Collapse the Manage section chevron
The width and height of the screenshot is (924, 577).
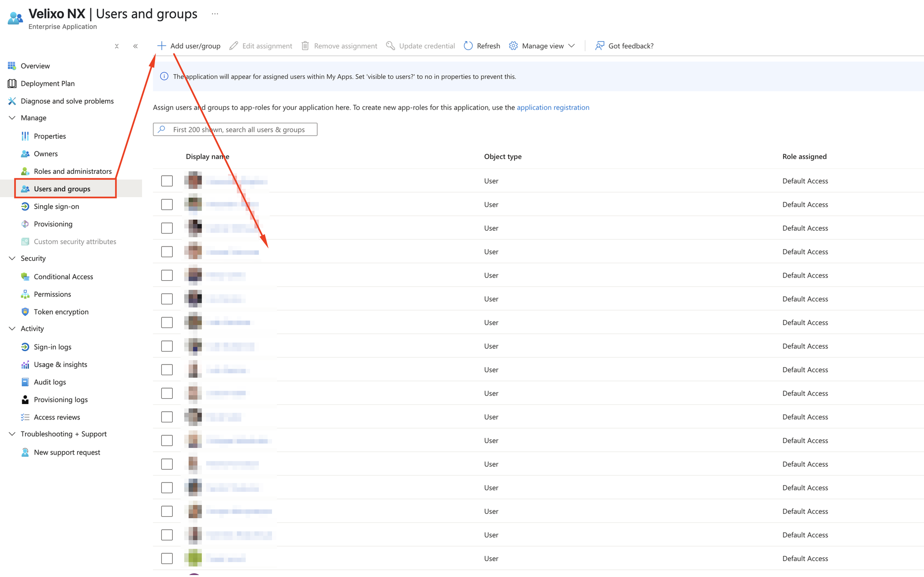click(12, 118)
